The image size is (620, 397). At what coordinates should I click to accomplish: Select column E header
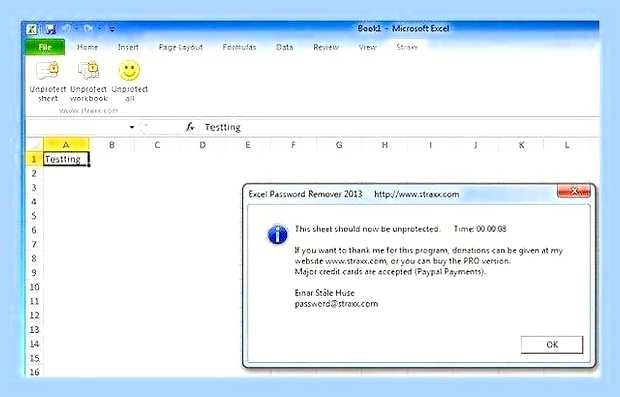pos(248,145)
